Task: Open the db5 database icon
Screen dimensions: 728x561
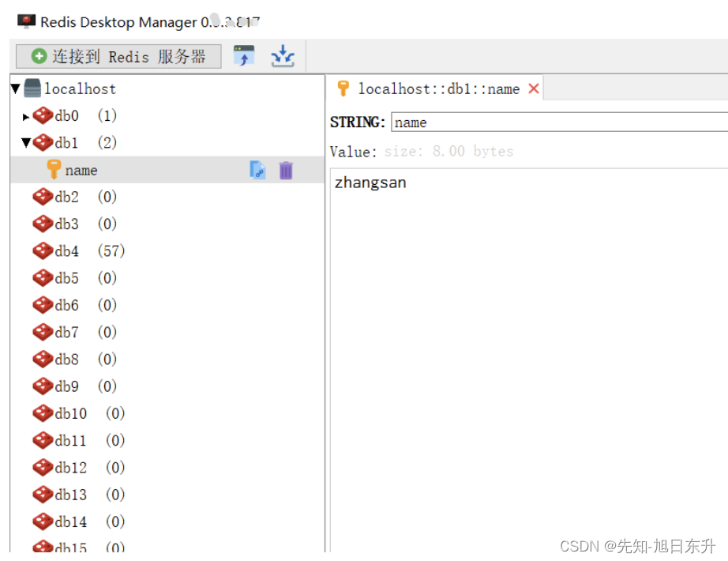Action: tap(43, 278)
